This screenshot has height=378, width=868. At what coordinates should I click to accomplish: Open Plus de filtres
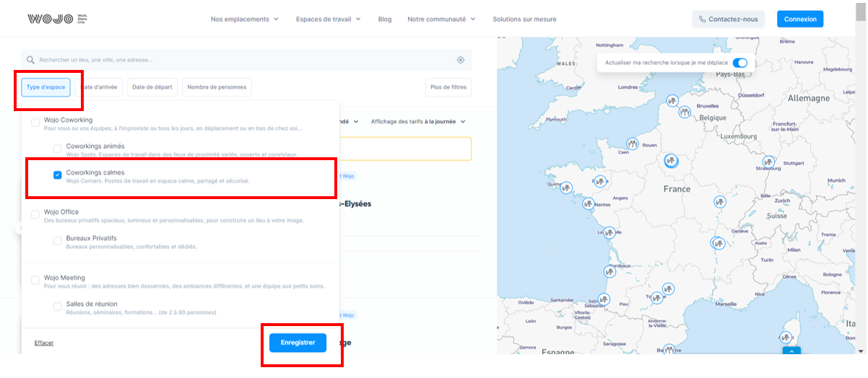(448, 87)
